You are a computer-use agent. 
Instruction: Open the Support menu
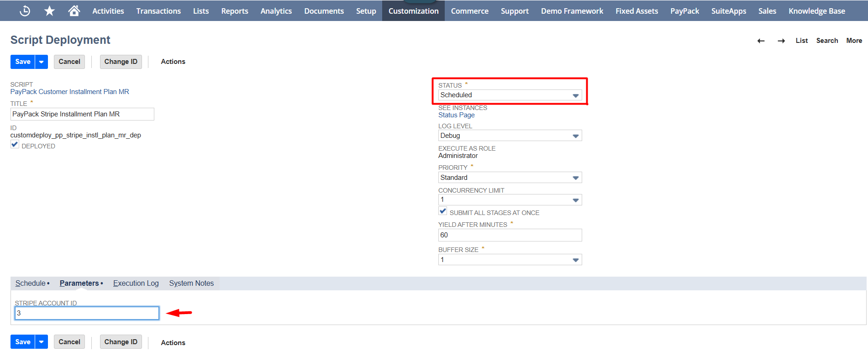click(x=515, y=11)
